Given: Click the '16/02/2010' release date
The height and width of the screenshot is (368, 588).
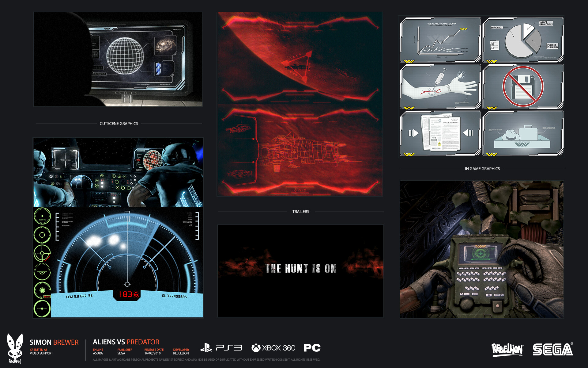Looking at the screenshot, I should (153, 353).
